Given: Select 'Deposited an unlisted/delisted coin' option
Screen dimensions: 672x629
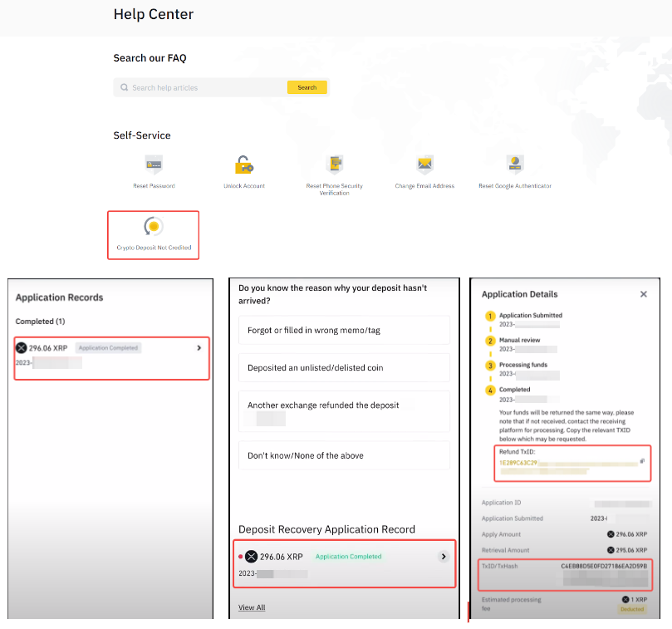Looking at the screenshot, I should [344, 367].
